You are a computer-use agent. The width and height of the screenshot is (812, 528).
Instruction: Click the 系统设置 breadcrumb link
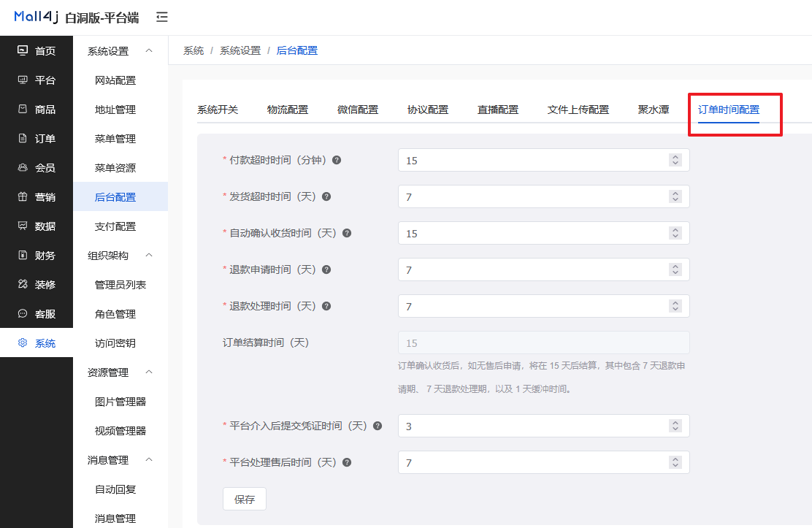[x=240, y=50]
